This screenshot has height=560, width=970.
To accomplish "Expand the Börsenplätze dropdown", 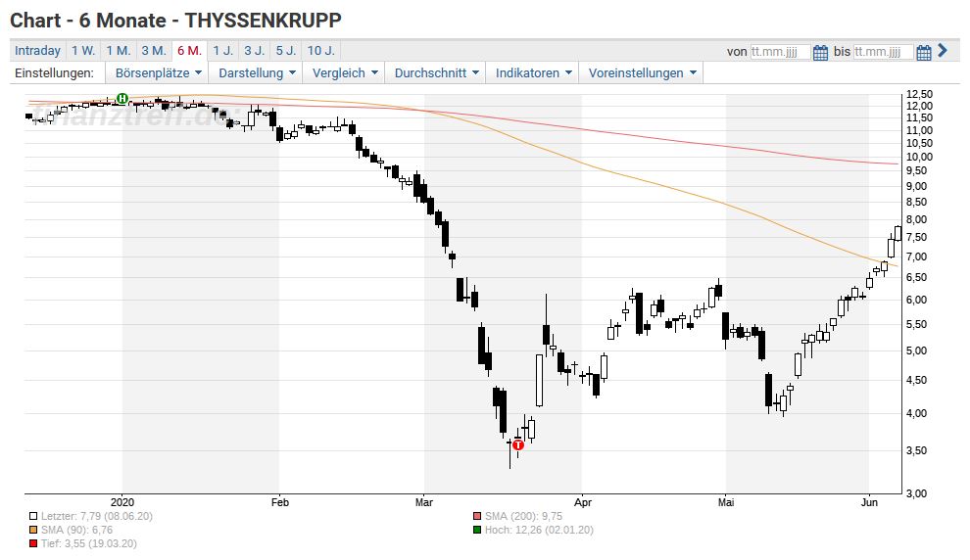I will point(158,72).
